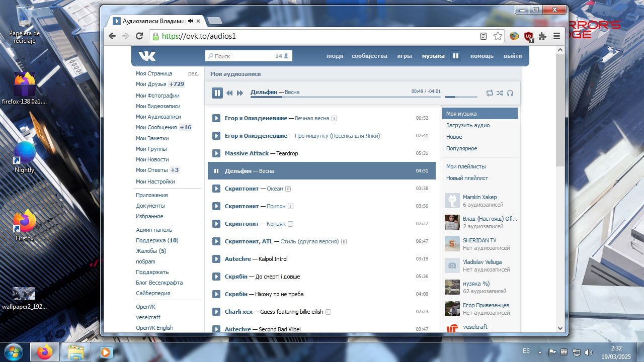The height and width of the screenshot is (362, 644).
Task: Click the page vertical scrollbar
Action: click(560, 111)
